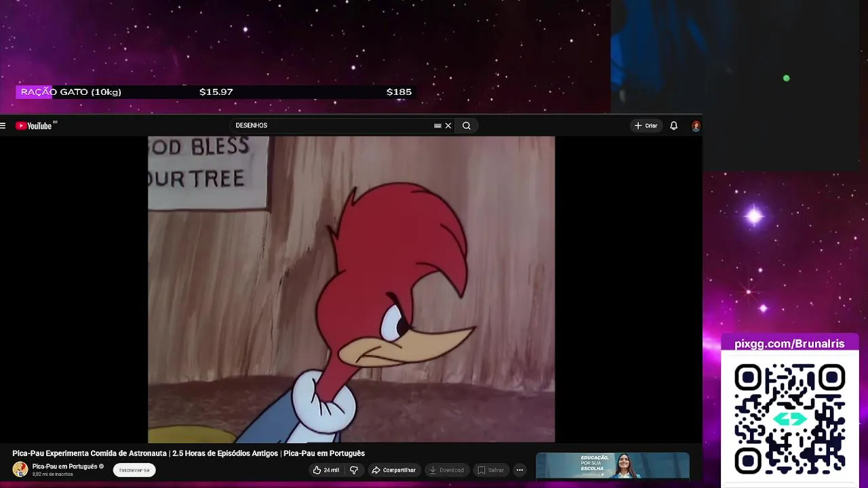Run the search with the magnifier button
Viewport: 868px width, 488px height.
point(467,125)
